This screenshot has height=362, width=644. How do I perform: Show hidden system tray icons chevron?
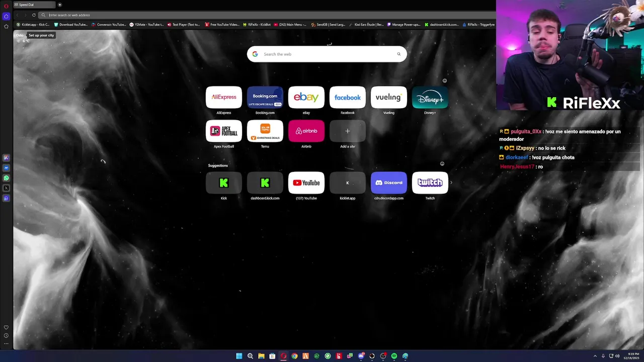tap(595, 356)
